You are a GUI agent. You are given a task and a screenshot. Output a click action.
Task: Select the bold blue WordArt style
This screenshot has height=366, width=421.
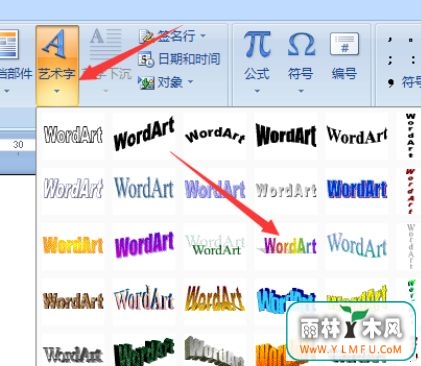pyautogui.click(x=357, y=189)
